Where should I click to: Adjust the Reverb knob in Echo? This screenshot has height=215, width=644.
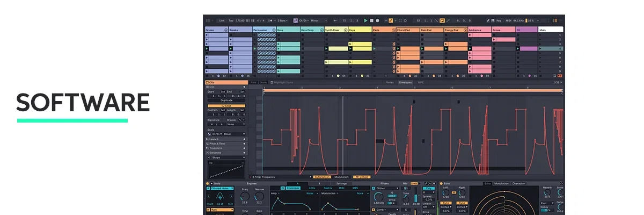(547, 193)
